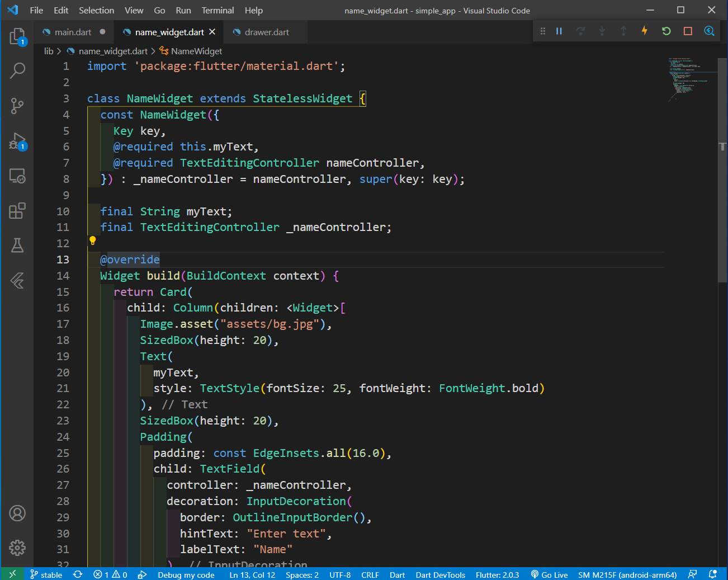The height and width of the screenshot is (580, 728).
Task: Click line number 16 in gutter
Action: [x=63, y=308]
